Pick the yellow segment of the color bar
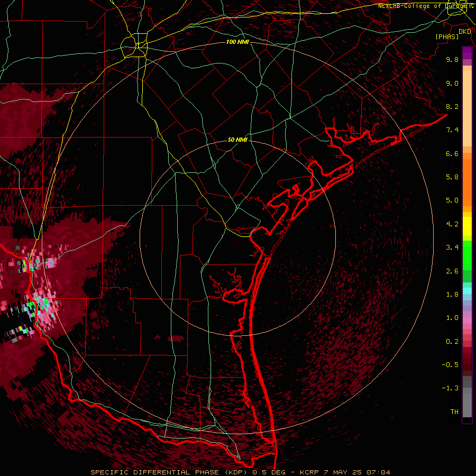 467,226
